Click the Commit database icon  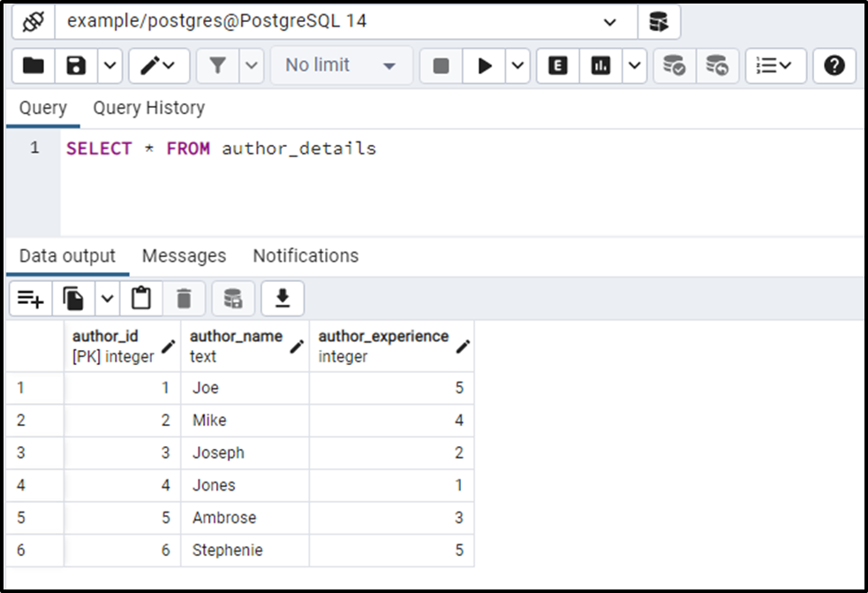pyautogui.click(x=674, y=66)
